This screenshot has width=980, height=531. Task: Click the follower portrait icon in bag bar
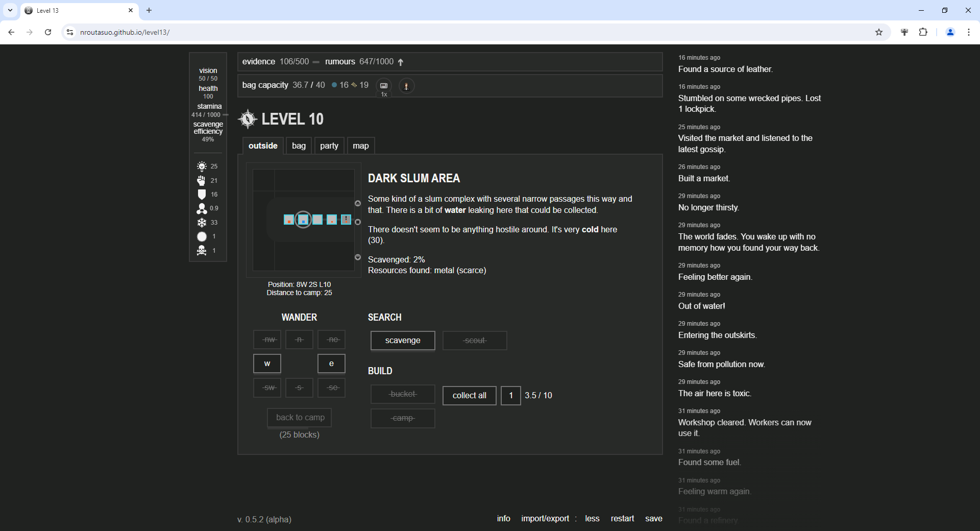click(x=406, y=86)
